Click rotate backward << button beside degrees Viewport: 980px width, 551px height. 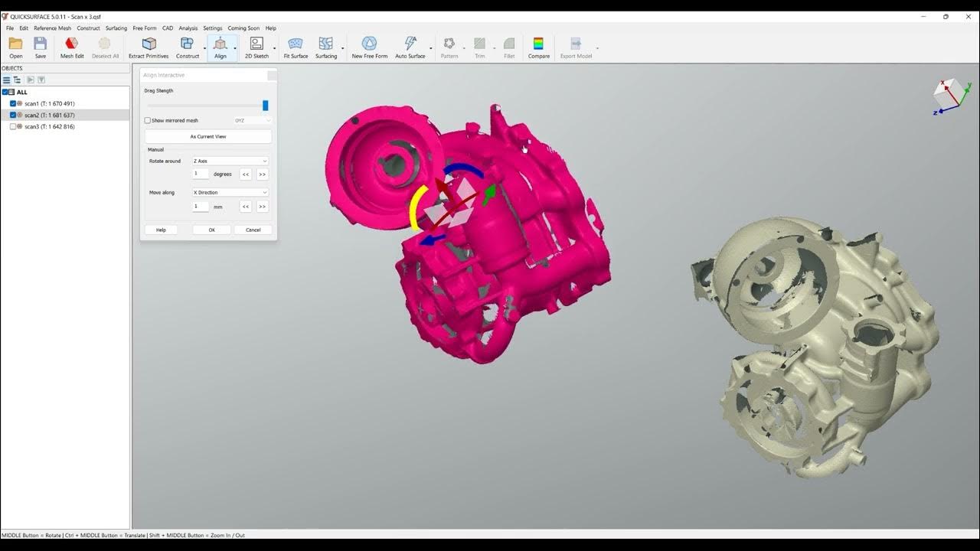pyautogui.click(x=246, y=174)
